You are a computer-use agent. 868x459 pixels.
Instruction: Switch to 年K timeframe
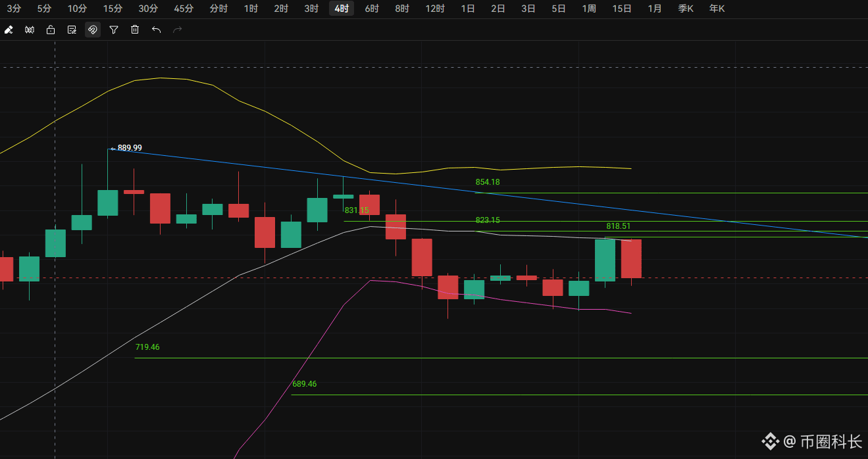[717, 9]
